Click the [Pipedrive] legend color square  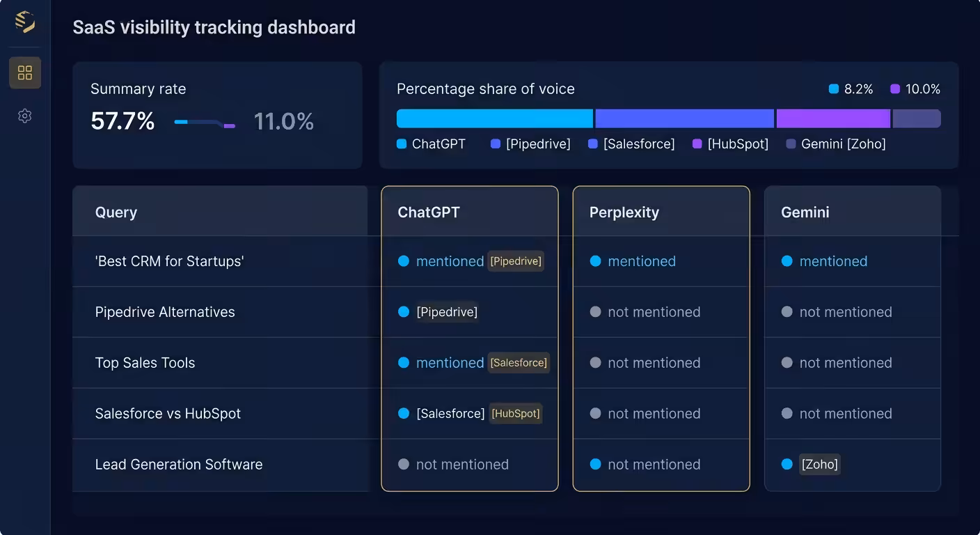(x=496, y=144)
